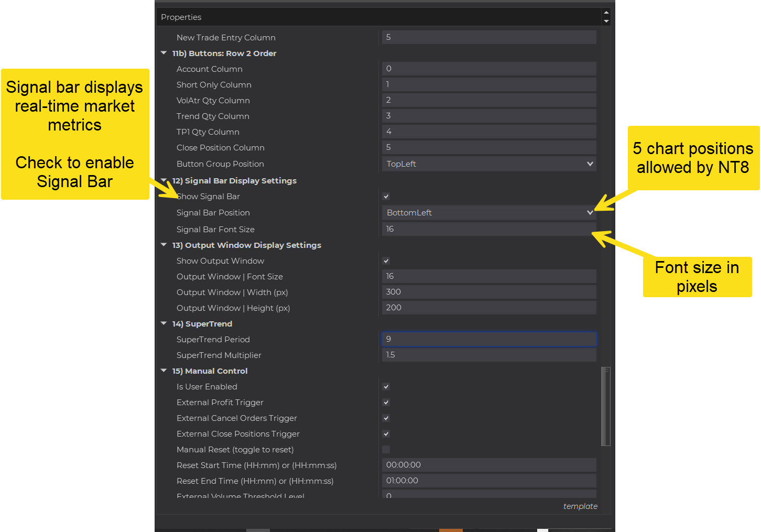The image size is (761, 532).
Task: Enable Manual Reset (toggle to reset) checkbox
Action: 386,450
